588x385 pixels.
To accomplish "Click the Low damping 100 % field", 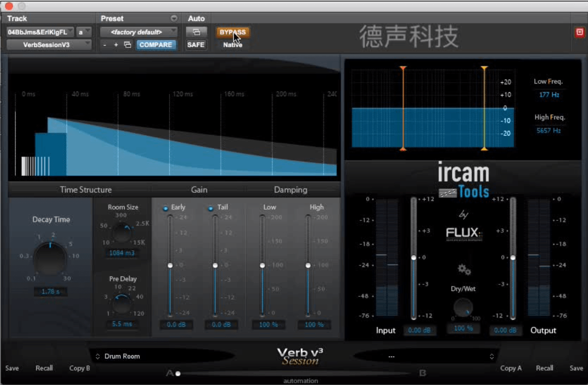I will [x=269, y=325].
